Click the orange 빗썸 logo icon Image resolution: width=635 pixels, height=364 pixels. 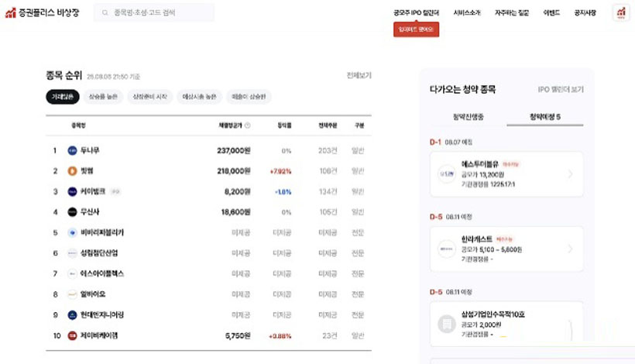72,170
